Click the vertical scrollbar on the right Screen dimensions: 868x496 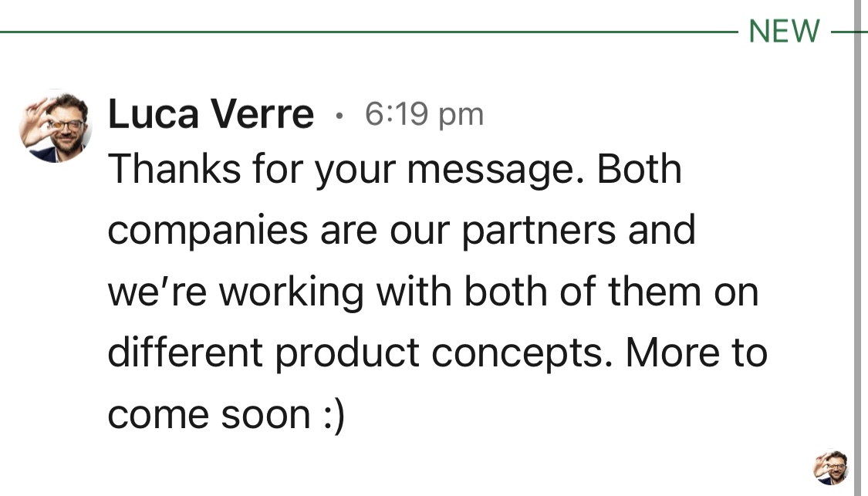click(x=856, y=247)
